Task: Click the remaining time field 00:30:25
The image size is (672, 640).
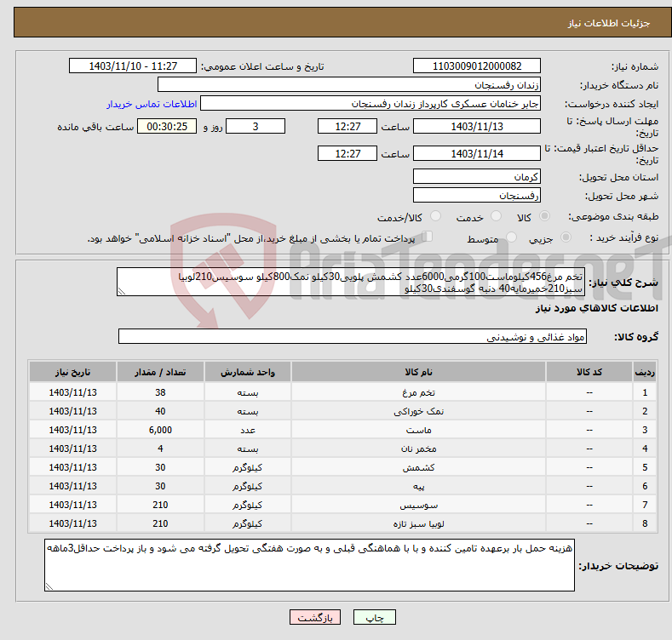Action: coord(167,126)
